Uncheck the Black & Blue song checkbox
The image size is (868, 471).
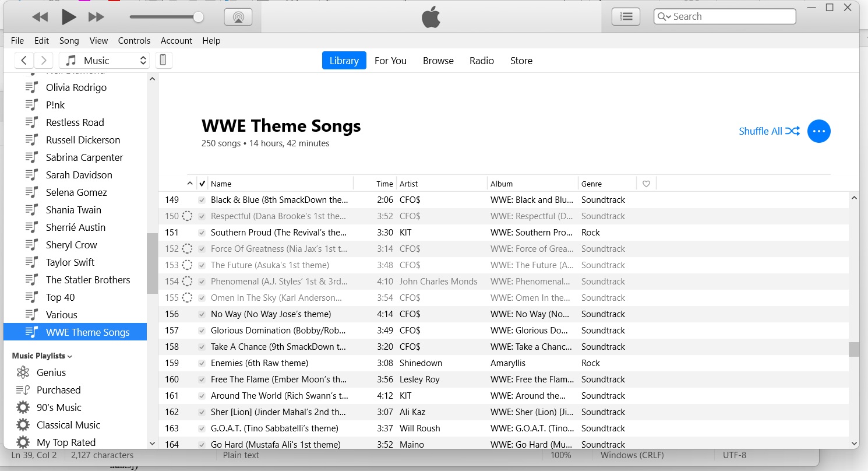coord(202,200)
